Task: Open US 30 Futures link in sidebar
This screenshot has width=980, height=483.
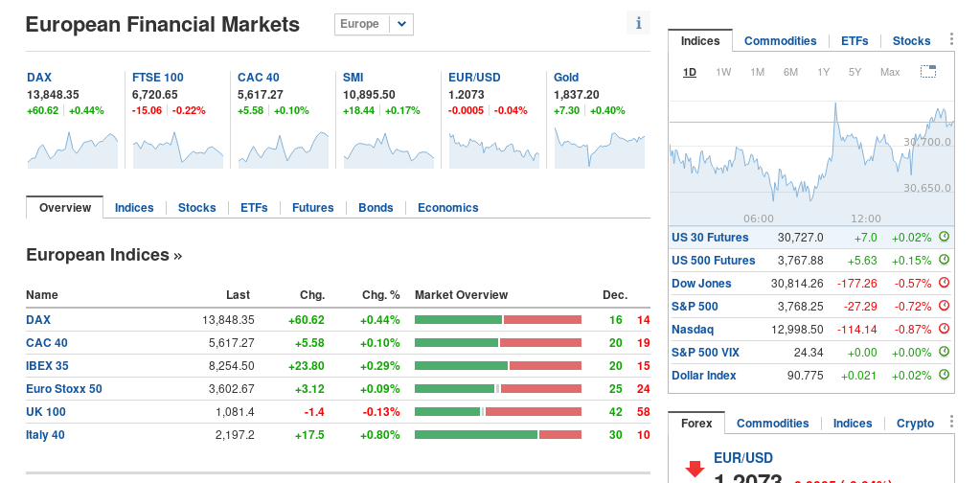Action: (x=710, y=238)
